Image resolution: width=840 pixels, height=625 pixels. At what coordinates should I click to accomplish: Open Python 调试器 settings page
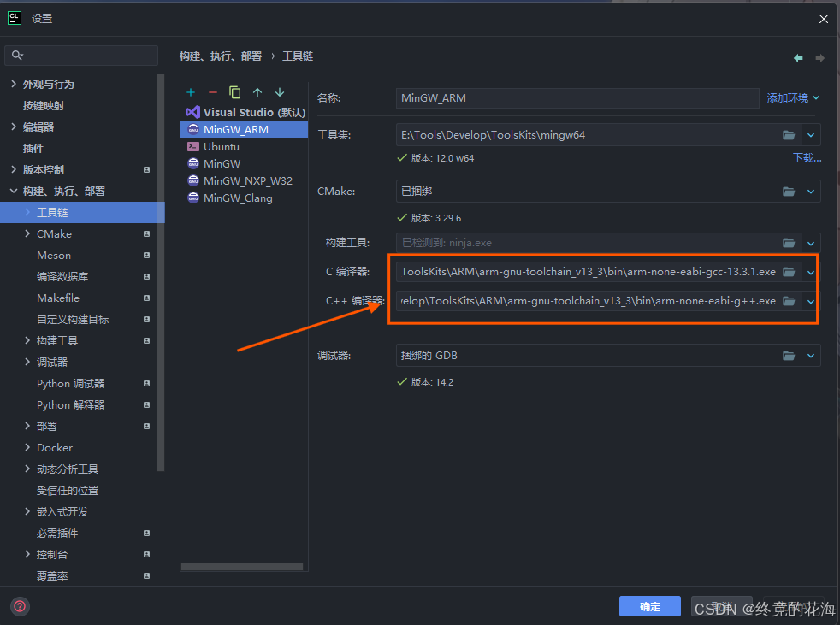[x=71, y=383]
